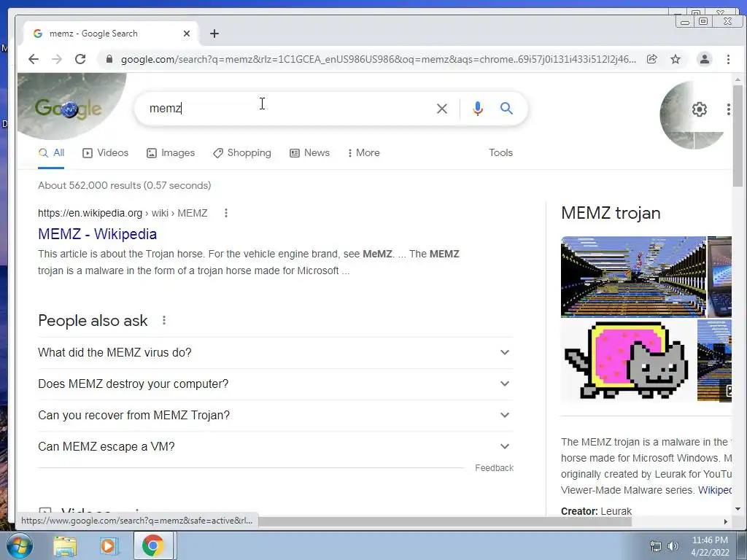Expand "What did the MEMZ virus do?"

(x=275, y=352)
